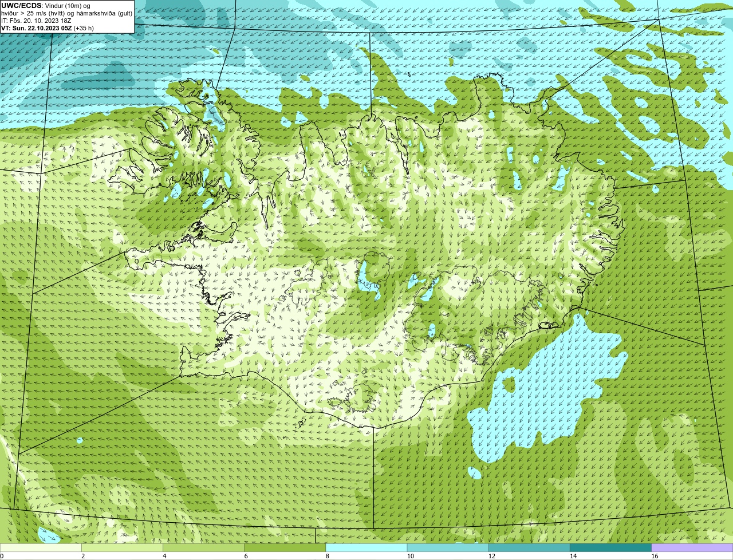Click the "12" label on the color scale
Image resolution: width=733 pixels, height=560 pixels.
(x=491, y=556)
